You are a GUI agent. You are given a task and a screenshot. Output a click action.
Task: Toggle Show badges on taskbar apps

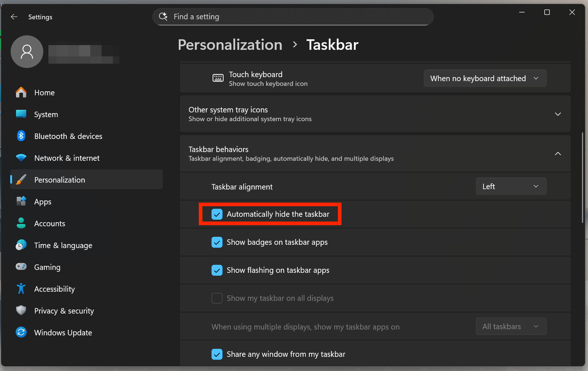[217, 242]
